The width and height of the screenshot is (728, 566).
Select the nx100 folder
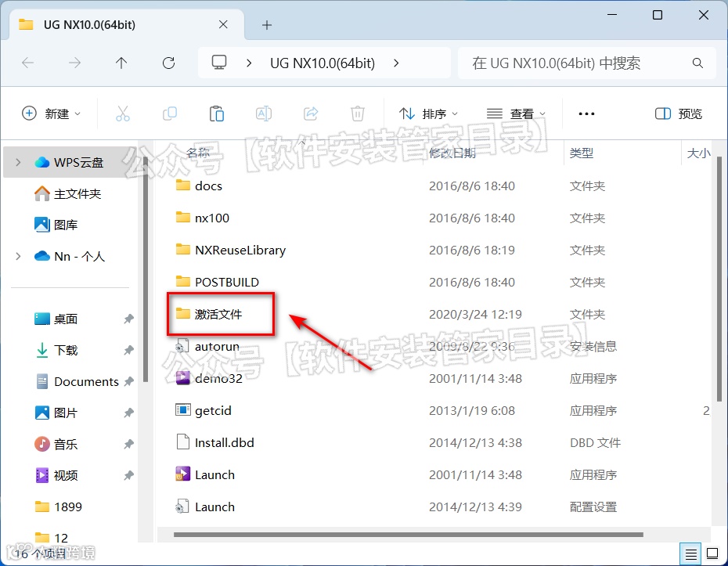point(203,218)
